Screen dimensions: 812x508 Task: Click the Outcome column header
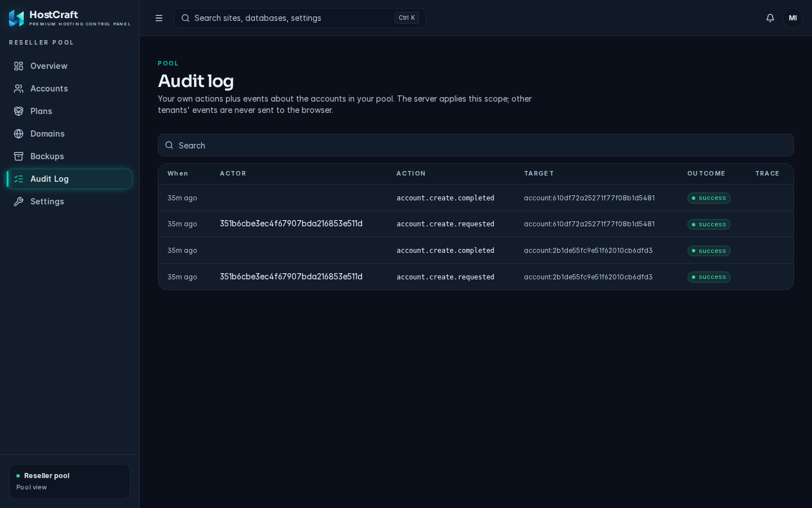pyautogui.click(x=707, y=173)
